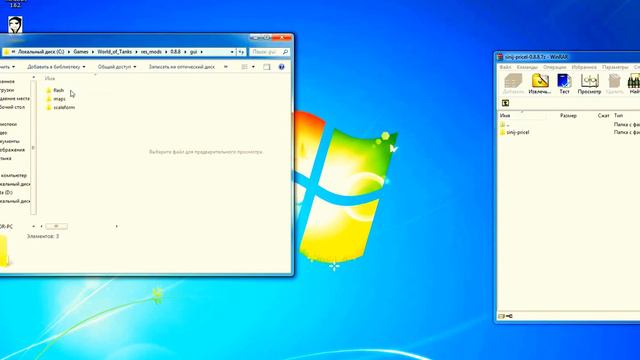Click the flash folder icon in Explorer

click(49, 90)
